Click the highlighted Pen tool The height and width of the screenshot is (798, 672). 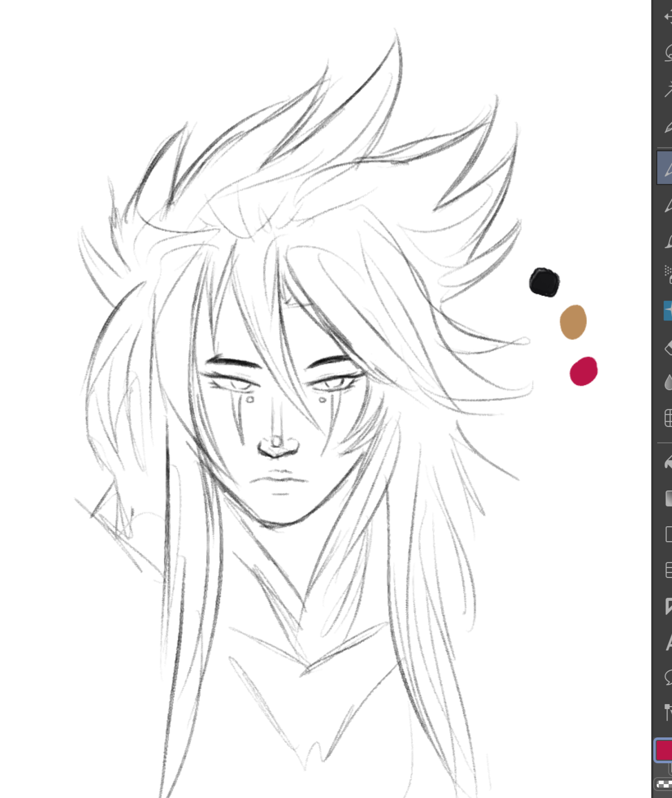tap(666, 168)
